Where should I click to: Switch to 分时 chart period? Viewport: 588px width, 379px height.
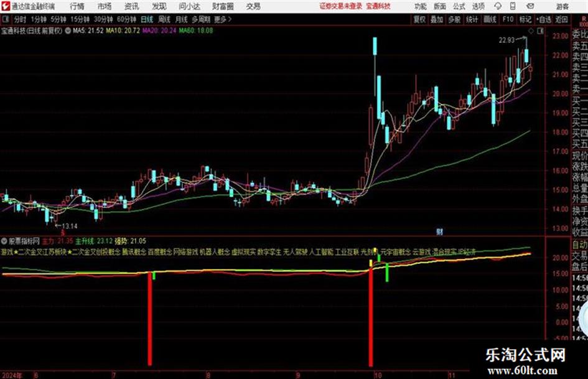click(19, 19)
